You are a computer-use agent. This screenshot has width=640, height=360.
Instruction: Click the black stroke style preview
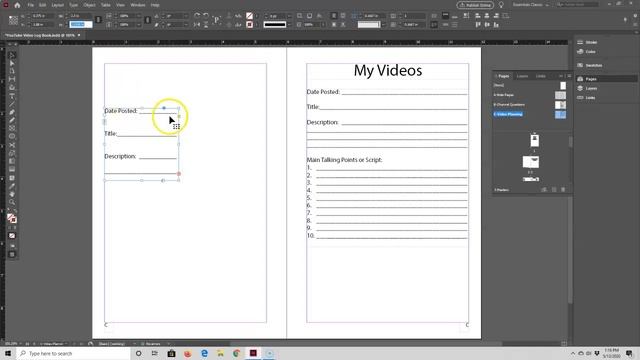pyautogui.click(x=275, y=25)
